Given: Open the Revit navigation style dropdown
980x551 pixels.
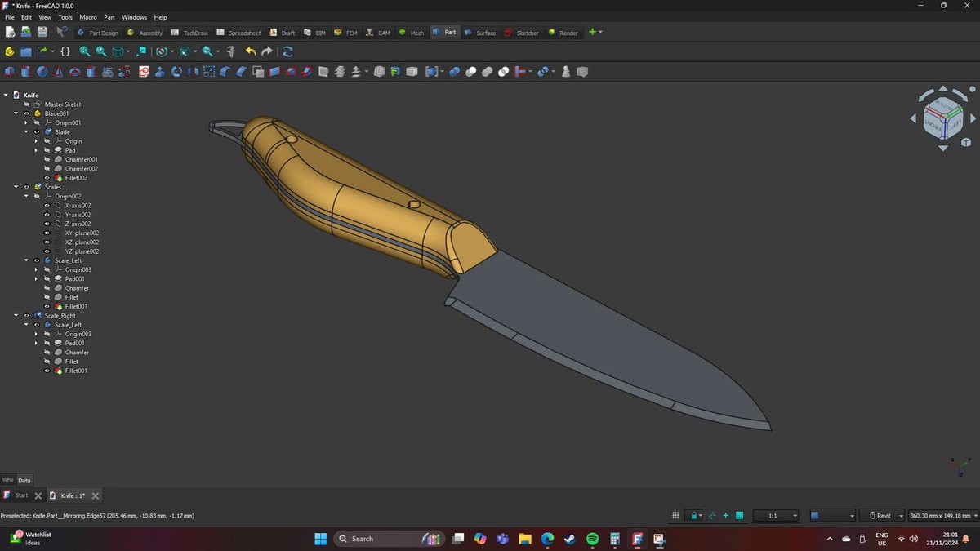Looking at the screenshot, I should coord(882,515).
